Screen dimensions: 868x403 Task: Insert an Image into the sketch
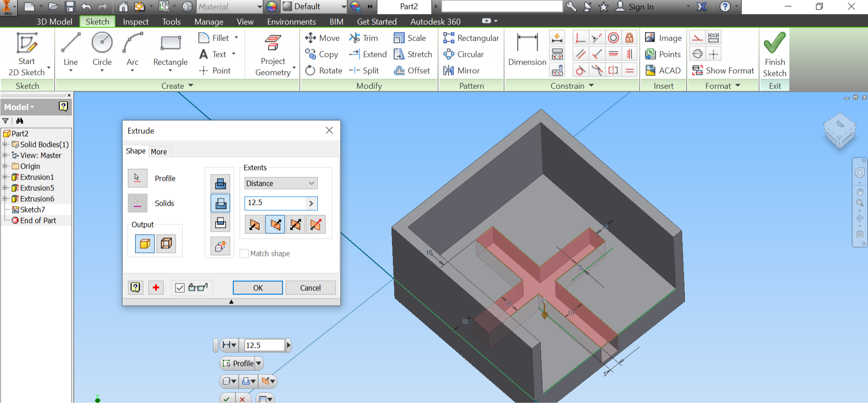[663, 38]
